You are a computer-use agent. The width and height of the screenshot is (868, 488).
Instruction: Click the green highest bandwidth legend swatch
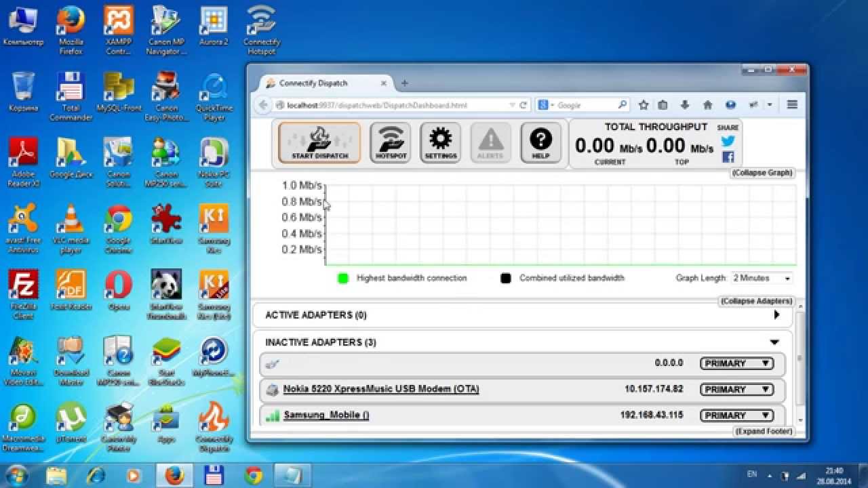pyautogui.click(x=343, y=278)
